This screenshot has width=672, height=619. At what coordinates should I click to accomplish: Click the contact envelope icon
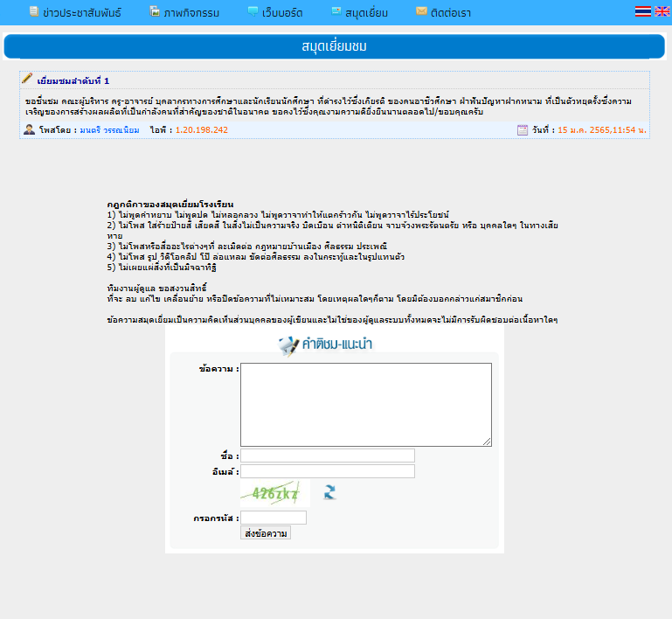421,11
